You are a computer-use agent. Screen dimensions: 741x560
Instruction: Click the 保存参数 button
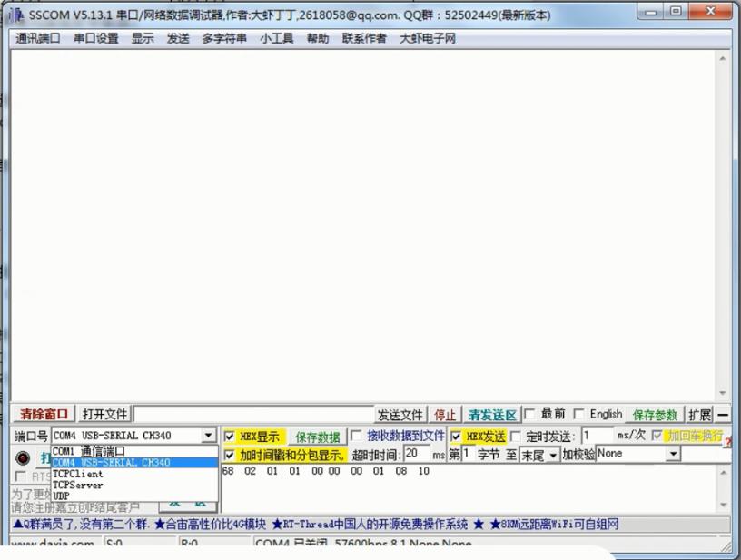pos(655,415)
